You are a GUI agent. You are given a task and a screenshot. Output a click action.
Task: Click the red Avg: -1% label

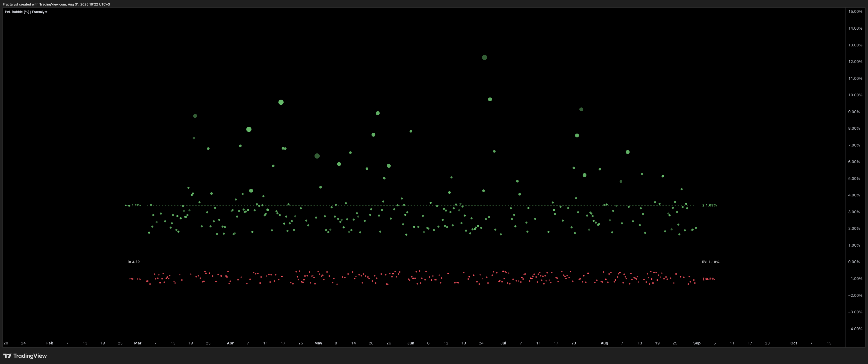coord(135,279)
